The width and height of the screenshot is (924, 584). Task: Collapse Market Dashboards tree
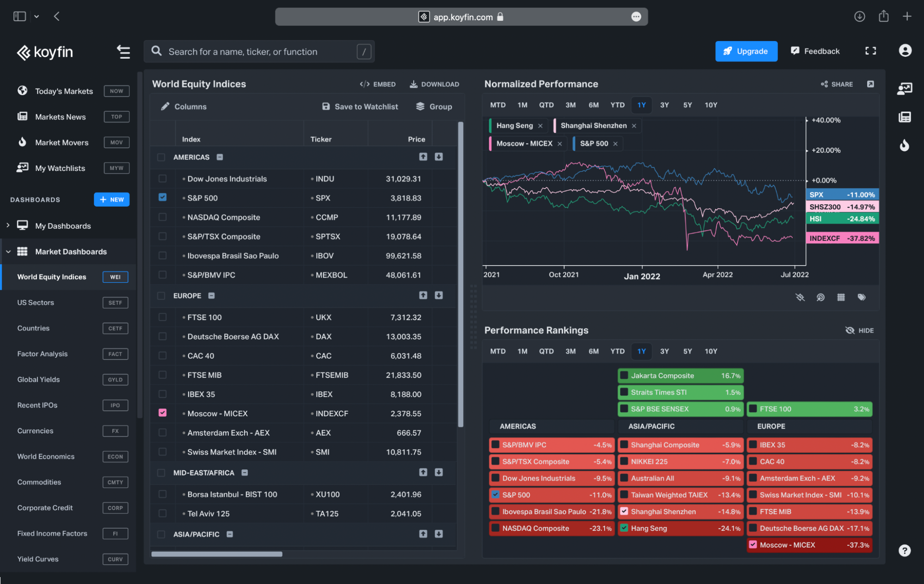tap(8, 251)
